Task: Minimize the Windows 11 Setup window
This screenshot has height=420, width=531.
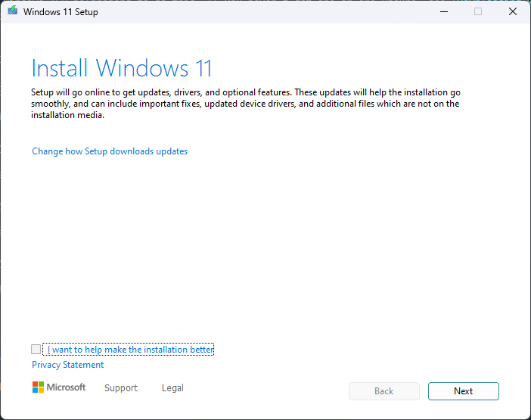Action: pyautogui.click(x=444, y=11)
